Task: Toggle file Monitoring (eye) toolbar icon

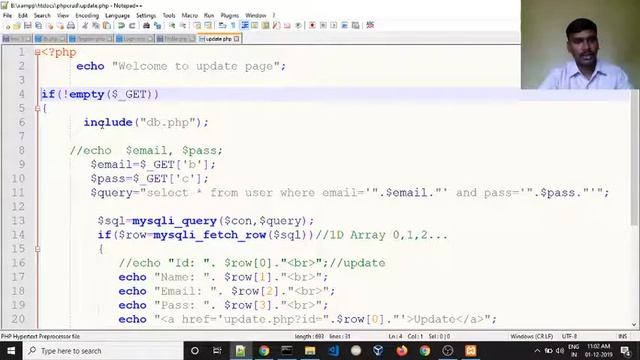Action: tap(298, 26)
